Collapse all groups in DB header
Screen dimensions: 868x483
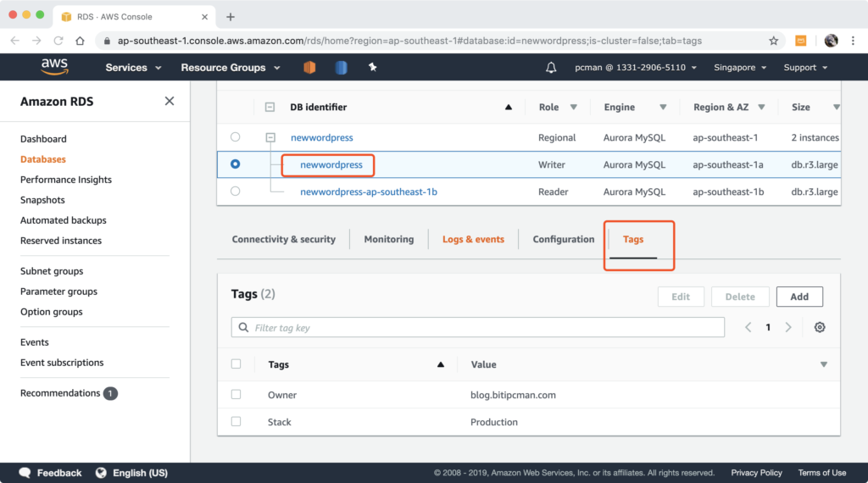(x=270, y=108)
